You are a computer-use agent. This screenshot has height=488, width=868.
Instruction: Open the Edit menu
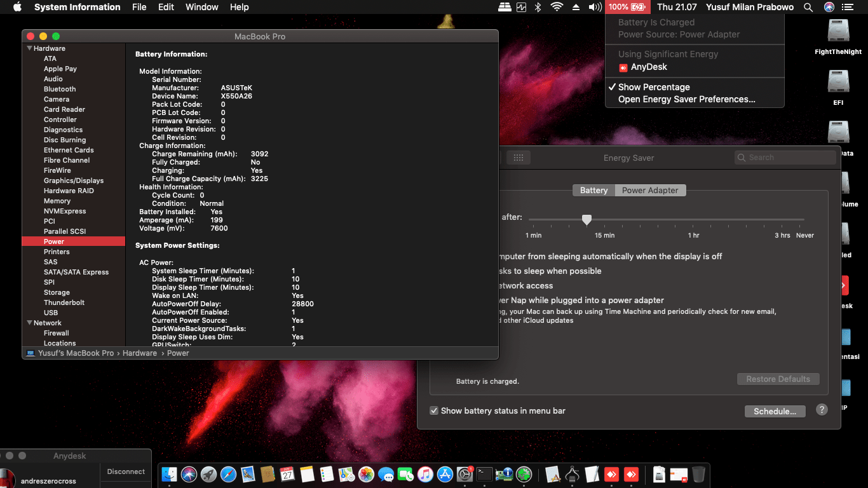click(x=166, y=7)
